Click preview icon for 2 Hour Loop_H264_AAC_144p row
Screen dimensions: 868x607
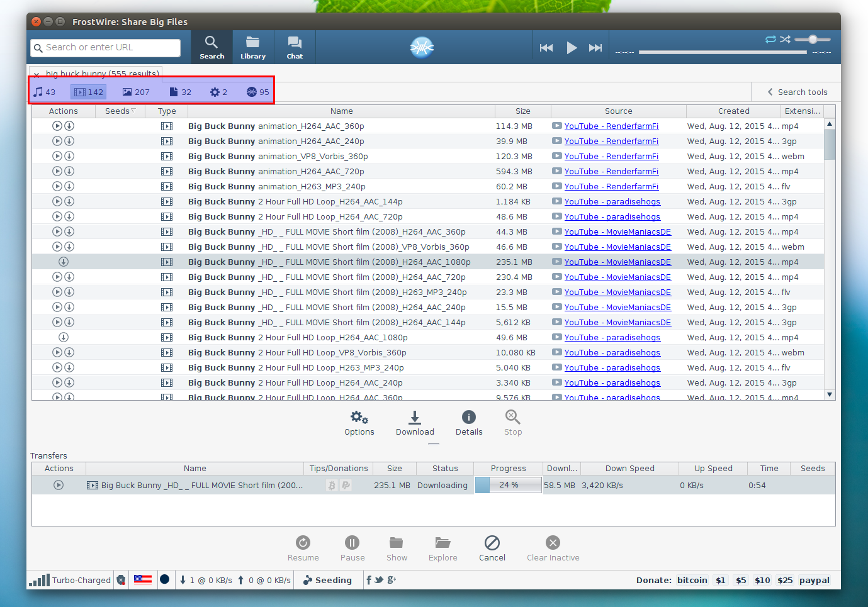coord(57,201)
